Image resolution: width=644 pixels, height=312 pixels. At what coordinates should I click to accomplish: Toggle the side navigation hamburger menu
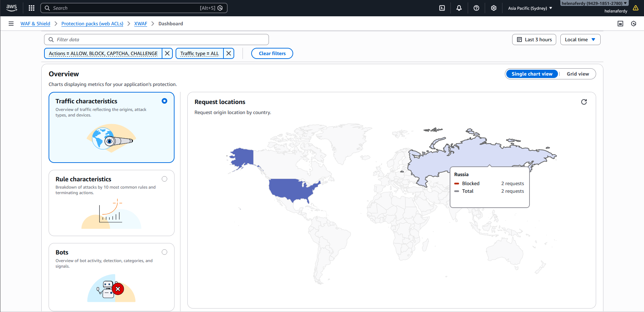coord(11,24)
